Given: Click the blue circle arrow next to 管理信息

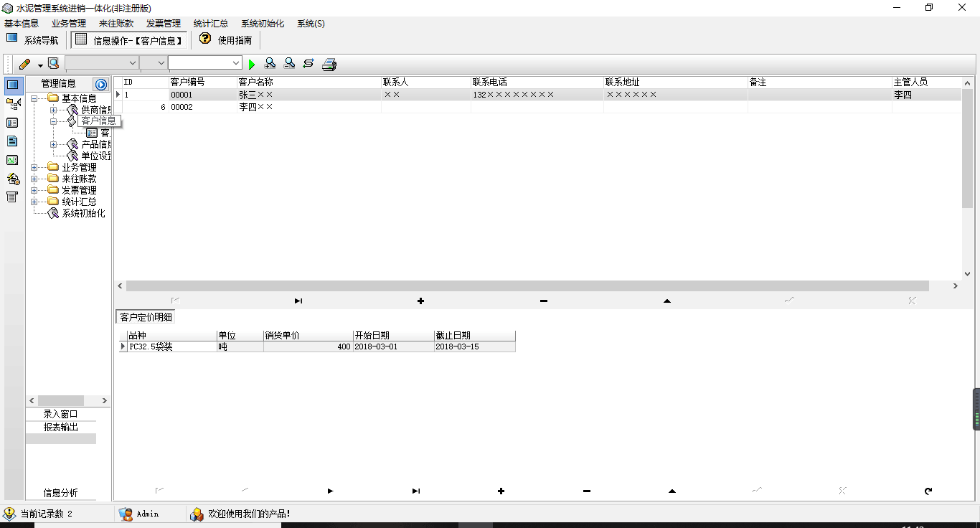Looking at the screenshot, I should point(101,85).
